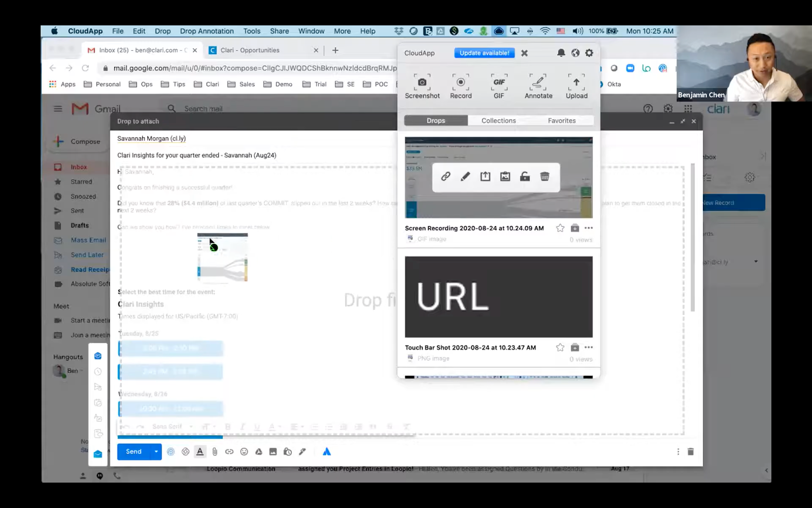Delete Screen Recording drop with trash icon

(545, 176)
